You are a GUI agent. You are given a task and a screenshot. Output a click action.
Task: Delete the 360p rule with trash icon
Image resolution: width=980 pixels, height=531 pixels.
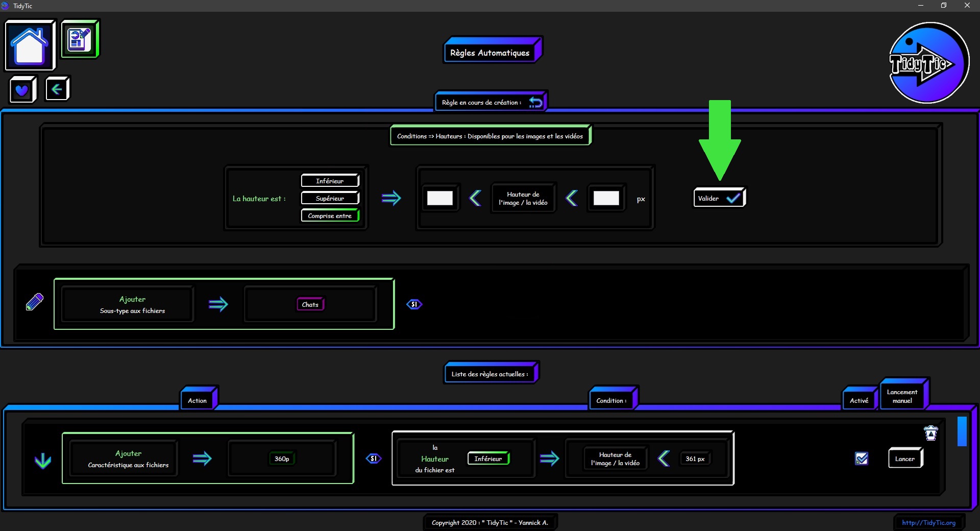point(931,433)
